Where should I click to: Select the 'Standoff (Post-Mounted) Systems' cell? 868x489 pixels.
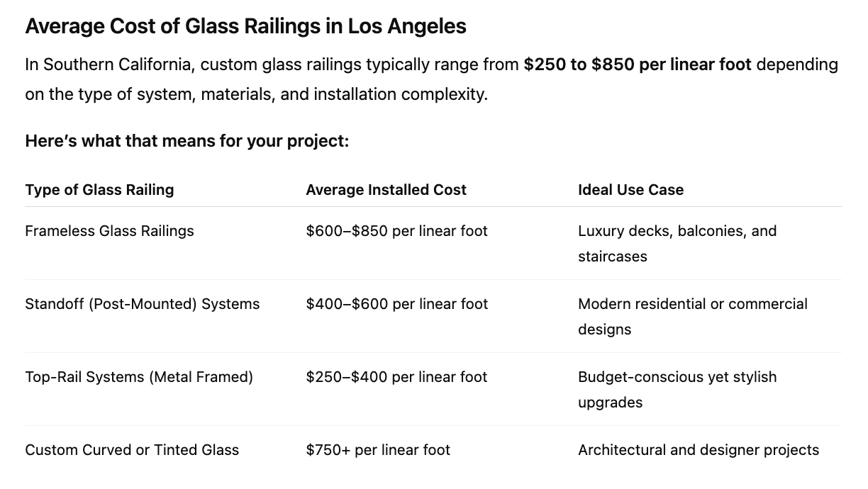[142, 304]
